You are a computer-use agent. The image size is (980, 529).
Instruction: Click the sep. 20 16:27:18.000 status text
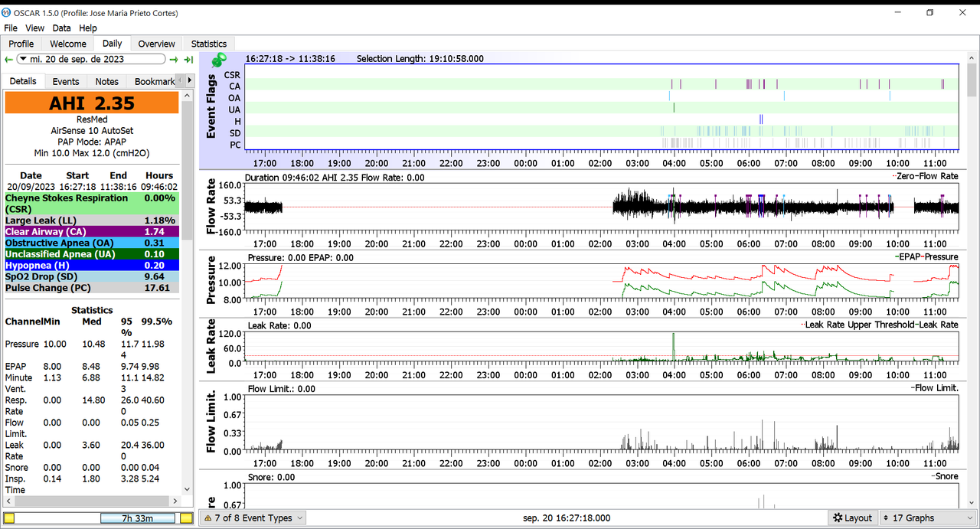pos(567,518)
